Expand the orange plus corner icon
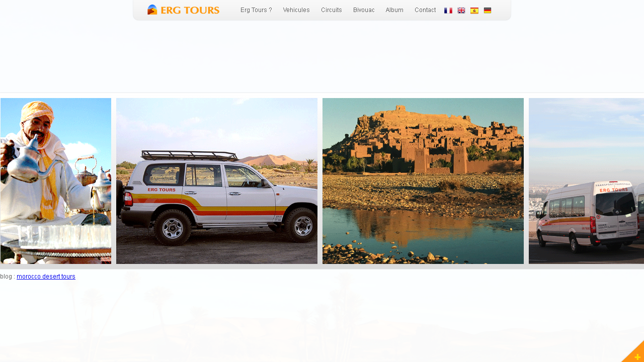The width and height of the screenshot is (644, 362). [635, 353]
